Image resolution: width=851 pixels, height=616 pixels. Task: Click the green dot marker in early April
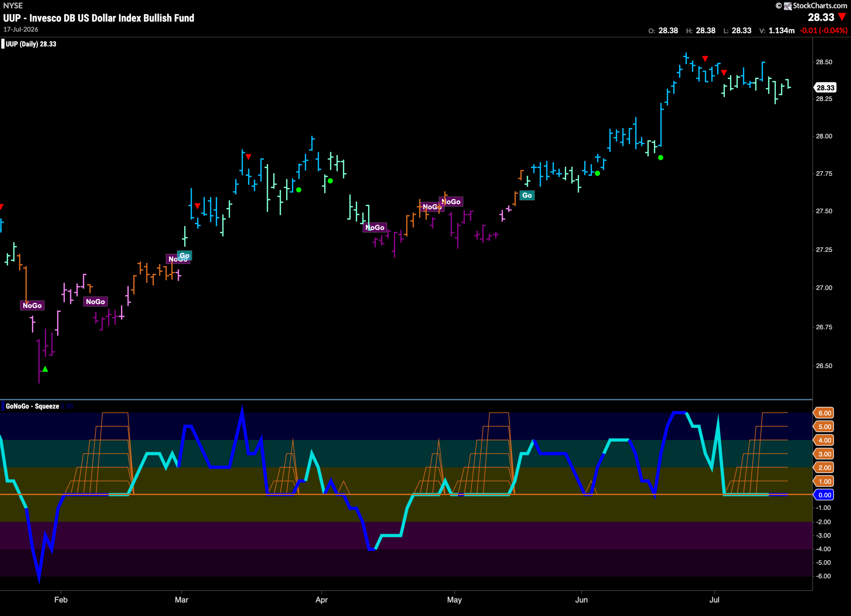pos(330,181)
